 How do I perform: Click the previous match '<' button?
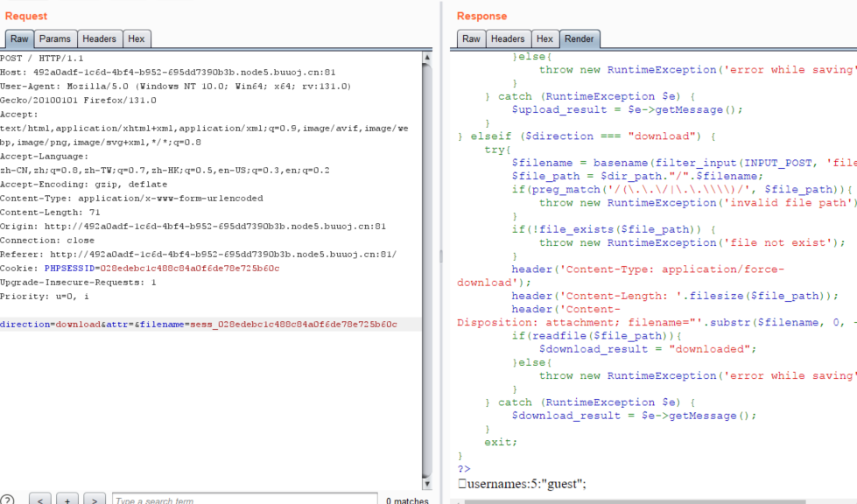point(39,500)
